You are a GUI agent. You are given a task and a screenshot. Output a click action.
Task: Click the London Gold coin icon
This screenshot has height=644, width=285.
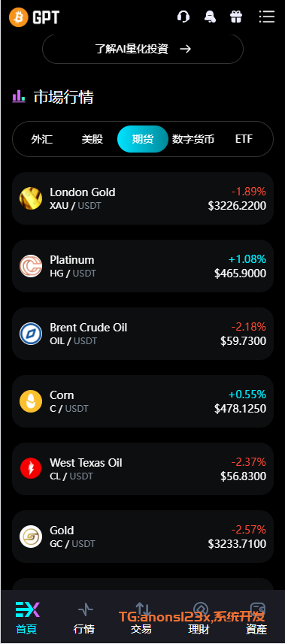[x=31, y=198]
